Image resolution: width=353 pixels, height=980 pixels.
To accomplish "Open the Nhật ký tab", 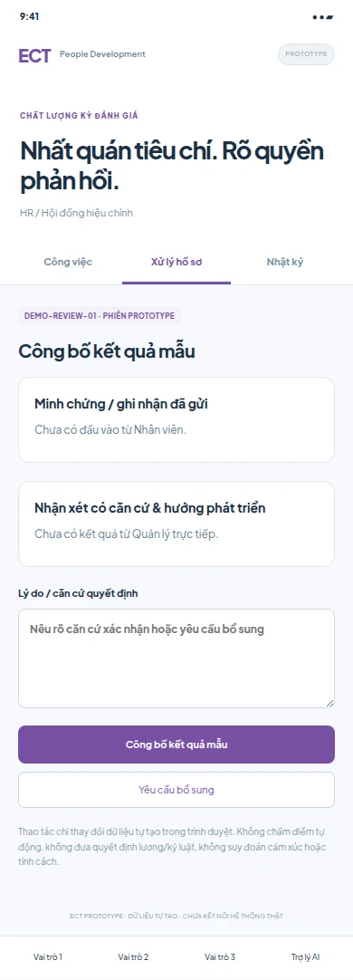I will coord(285,262).
